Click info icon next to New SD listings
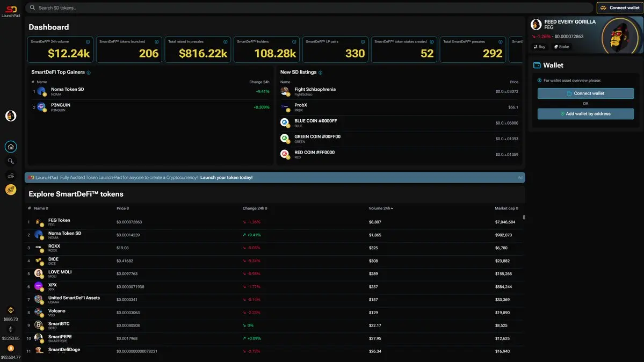 (321, 73)
